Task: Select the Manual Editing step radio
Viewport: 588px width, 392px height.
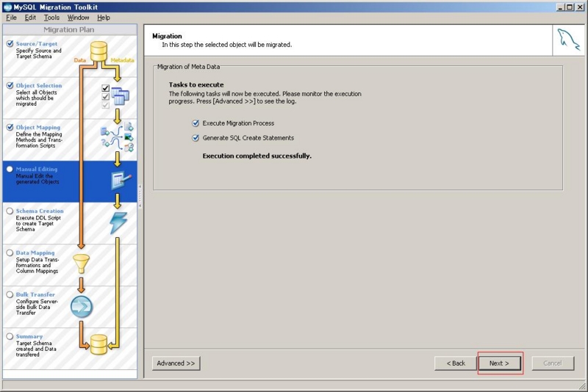Action: 10,170
